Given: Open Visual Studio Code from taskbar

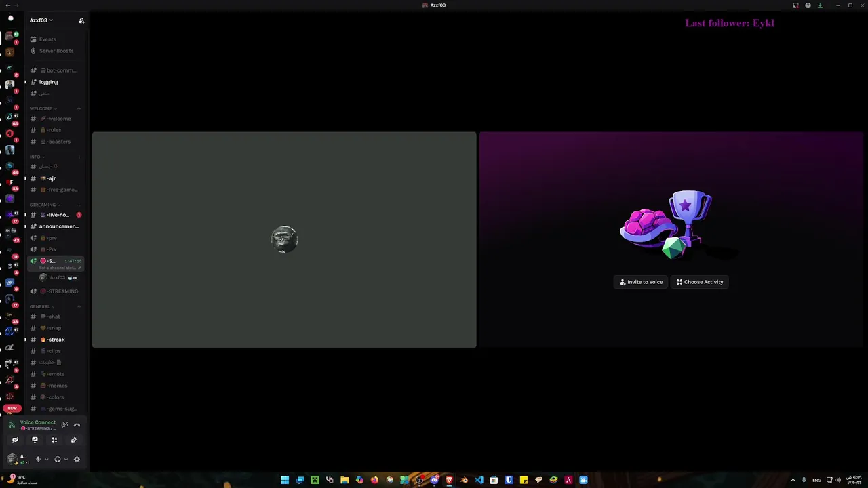Looking at the screenshot, I should (479, 480).
